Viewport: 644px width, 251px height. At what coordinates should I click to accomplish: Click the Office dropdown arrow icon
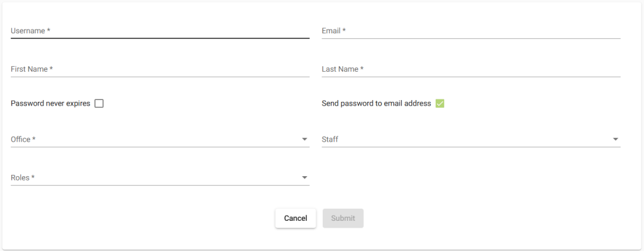(304, 139)
